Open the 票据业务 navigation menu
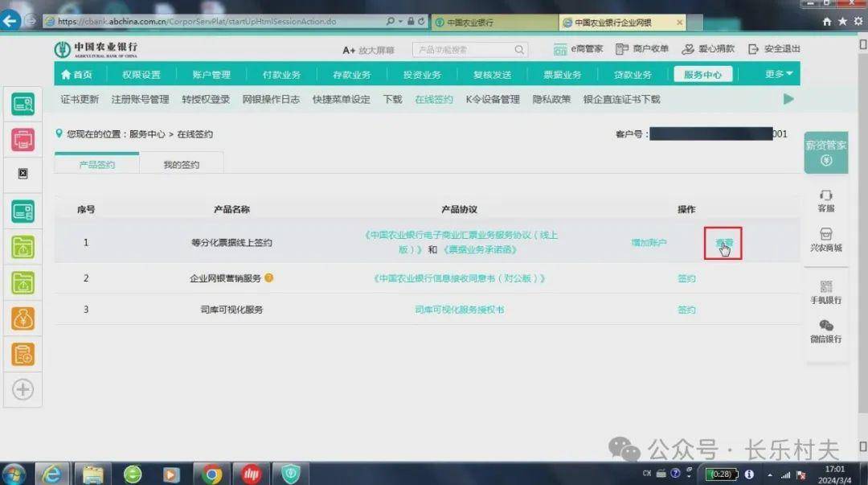Image resolution: width=868 pixels, height=485 pixels. (563, 74)
